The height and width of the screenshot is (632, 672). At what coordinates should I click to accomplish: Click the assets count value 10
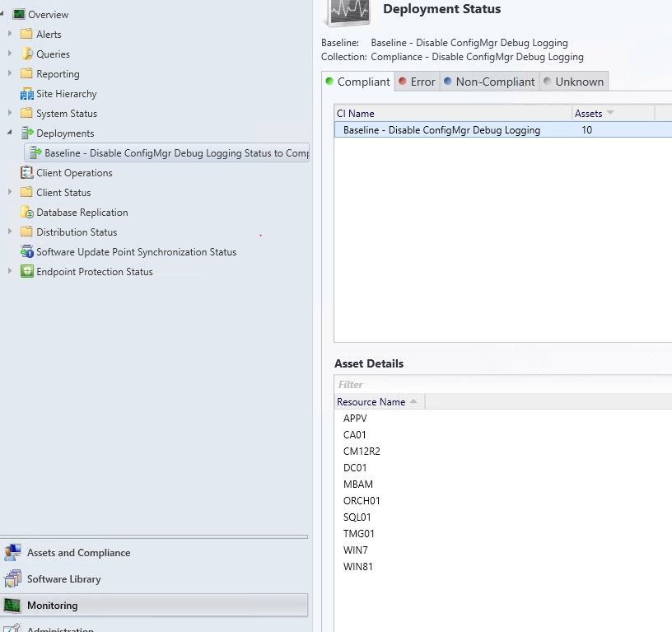(x=586, y=130)
